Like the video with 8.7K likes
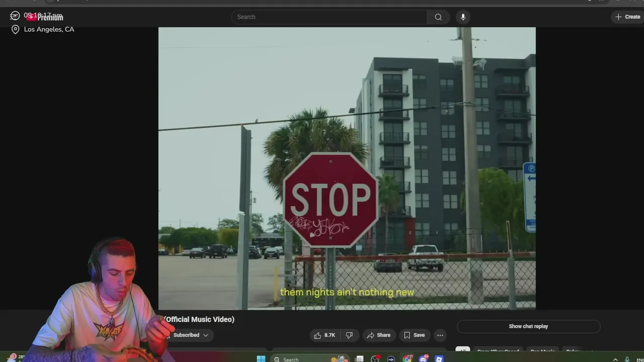 [325, 335]
